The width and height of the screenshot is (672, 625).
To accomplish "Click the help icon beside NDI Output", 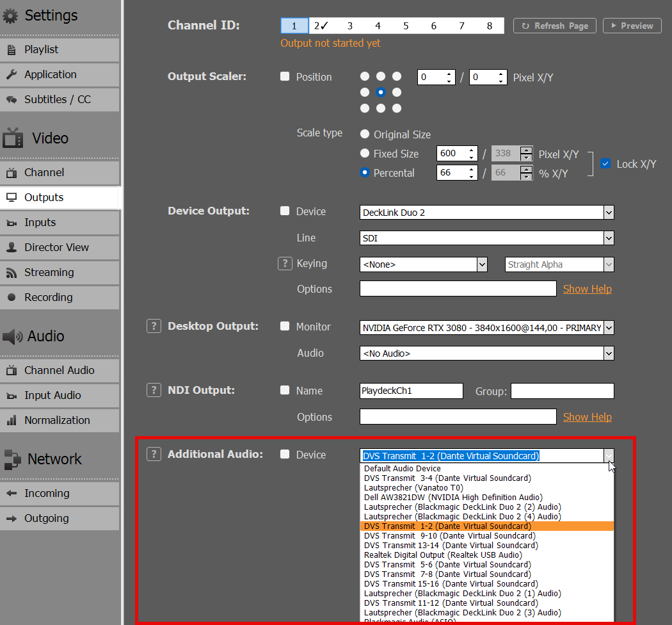I will [x=154, y=390].
